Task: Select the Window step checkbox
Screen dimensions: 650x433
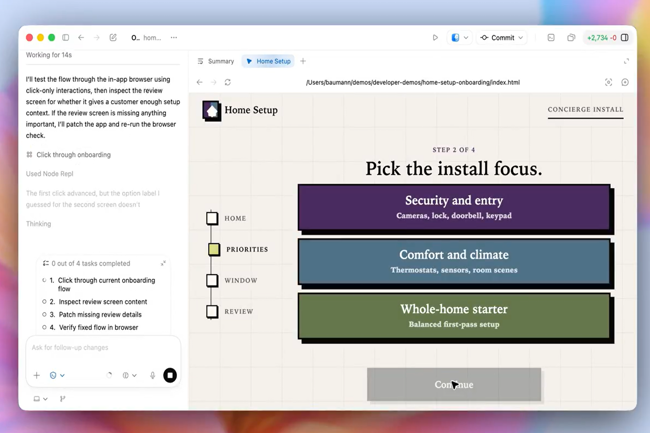Action: coord(212,281)
